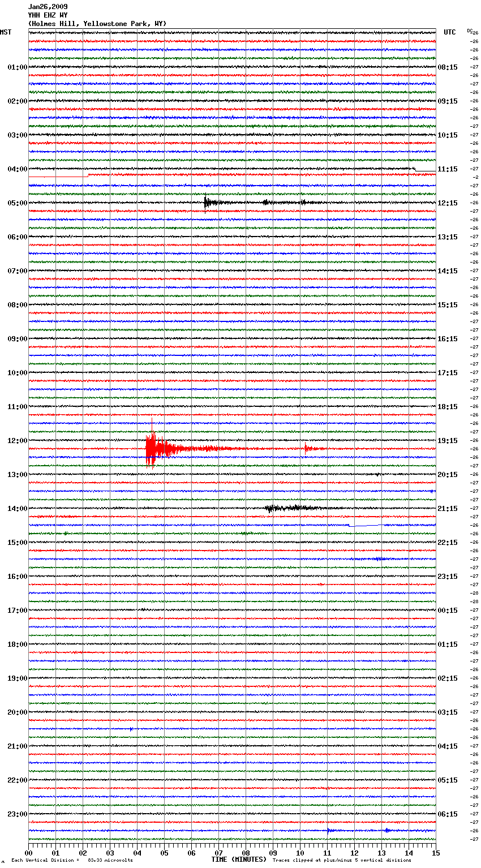
Task: Click the 12:15 UTC time label
Action: point(448,203)
